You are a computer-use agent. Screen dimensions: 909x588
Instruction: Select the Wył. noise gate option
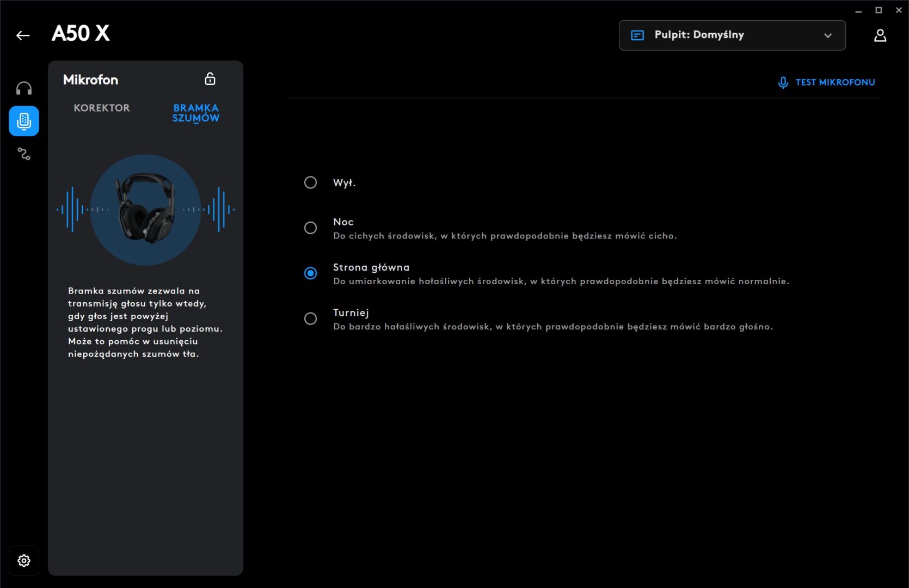pos(310,182)
